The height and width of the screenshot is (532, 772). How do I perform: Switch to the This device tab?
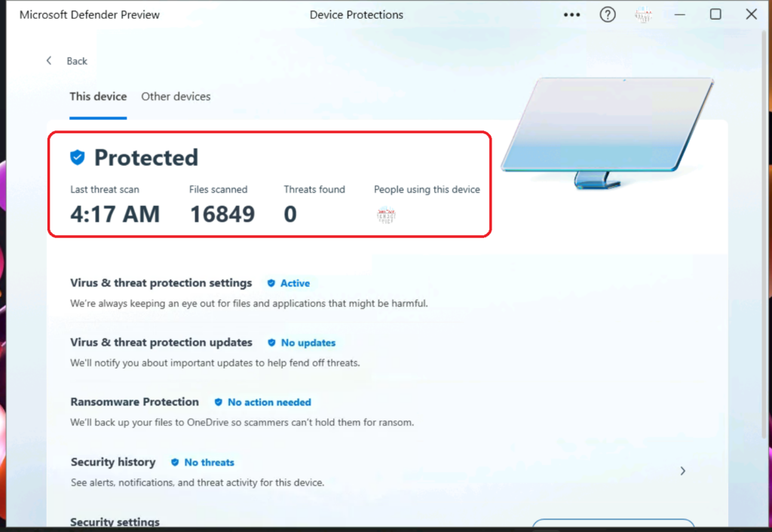(x=98, y=96)
